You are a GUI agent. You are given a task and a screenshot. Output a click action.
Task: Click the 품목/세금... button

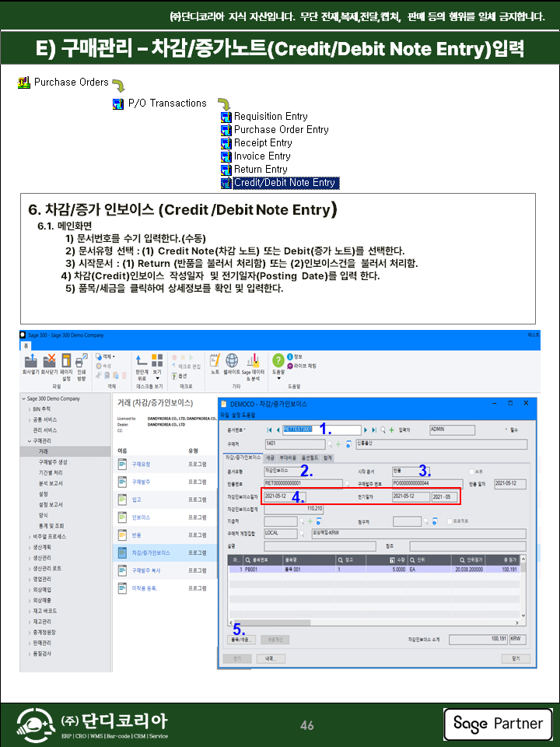[242, 640]
